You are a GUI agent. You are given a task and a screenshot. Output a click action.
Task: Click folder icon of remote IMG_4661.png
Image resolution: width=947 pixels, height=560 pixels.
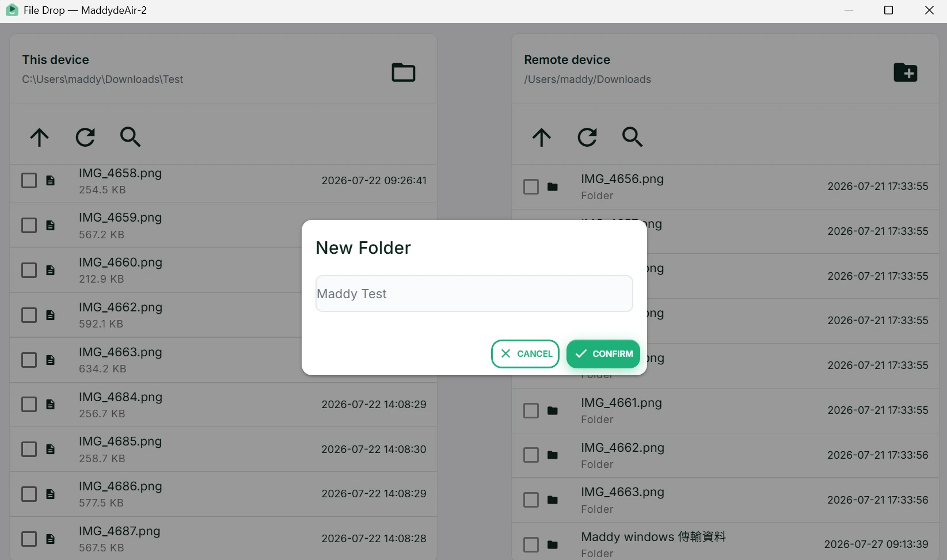point(553,410)
